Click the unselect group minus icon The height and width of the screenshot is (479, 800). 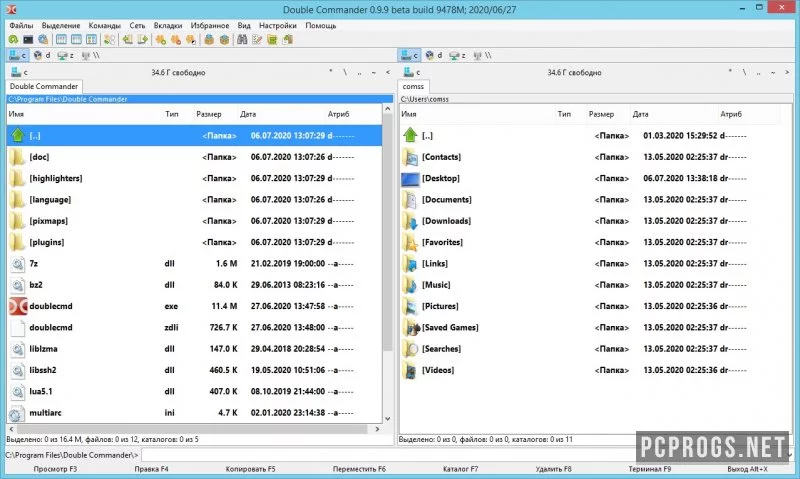click(176, 40)
